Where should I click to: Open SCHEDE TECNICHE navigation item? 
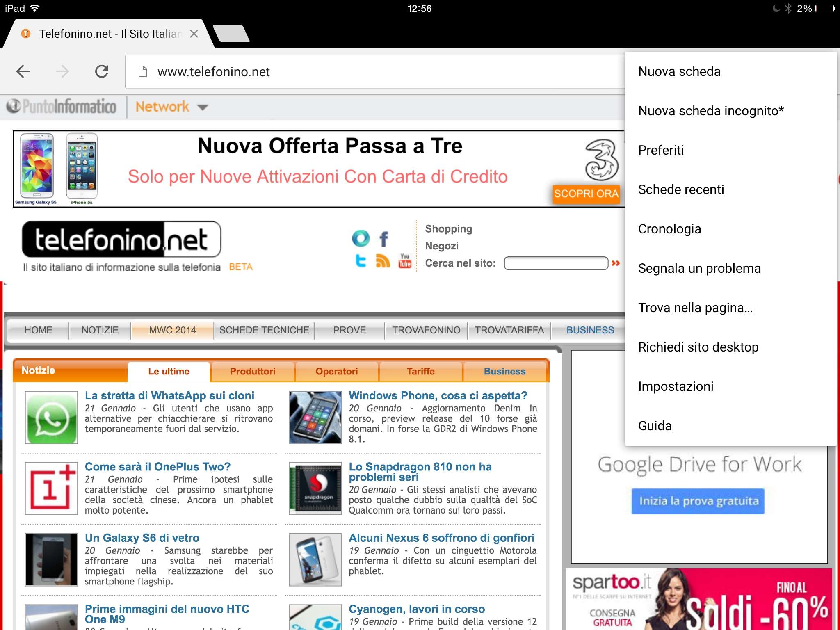[x=264, y=330]
